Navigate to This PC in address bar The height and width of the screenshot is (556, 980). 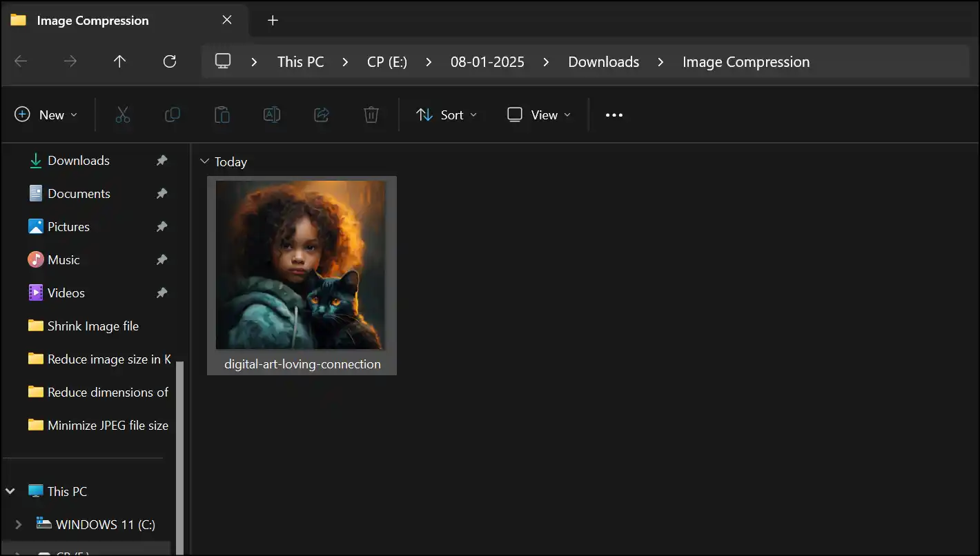point(300,61)
